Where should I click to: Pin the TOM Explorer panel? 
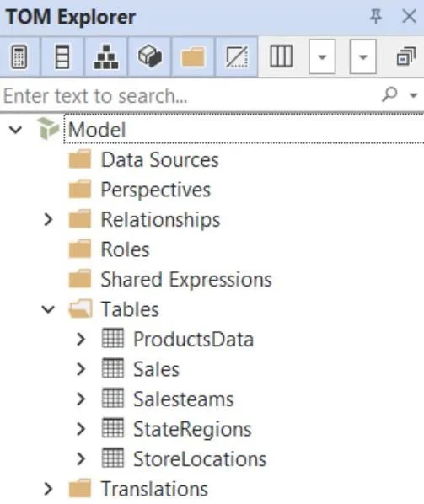coord(375,16)
